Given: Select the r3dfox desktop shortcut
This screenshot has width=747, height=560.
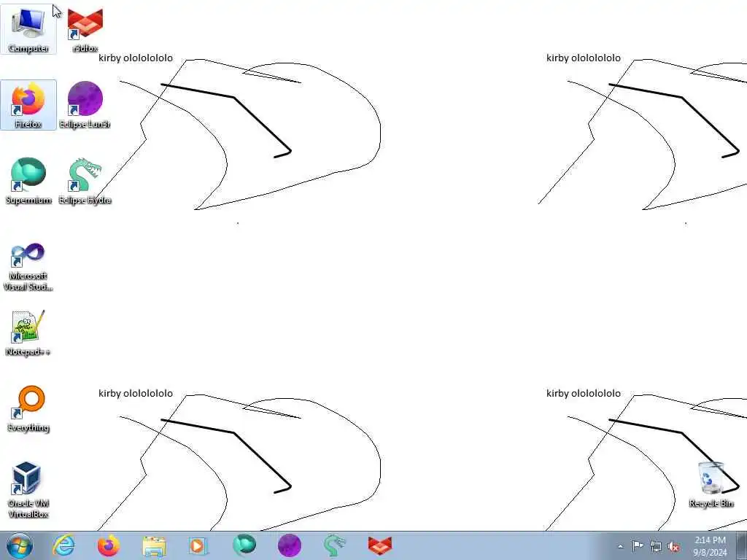Looking at the screenshot, I should click(x=85, y=29).
